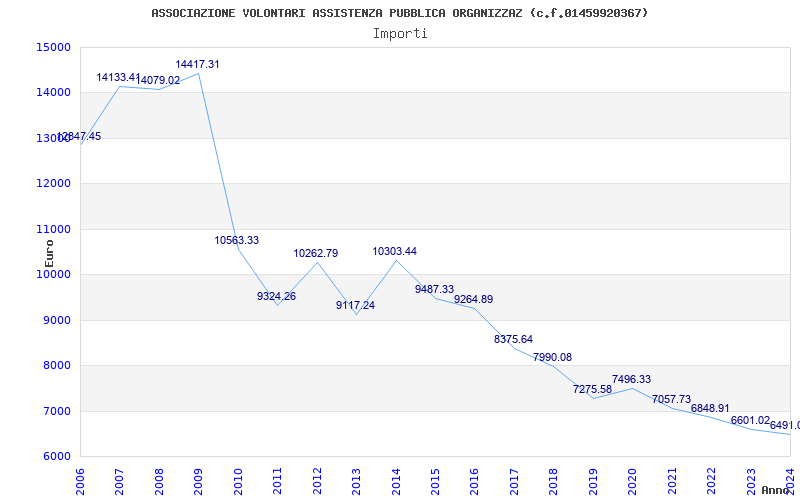800x500 pixels.
Task: Click the 9000 y-axis tick label
Action: pos(56,320)
